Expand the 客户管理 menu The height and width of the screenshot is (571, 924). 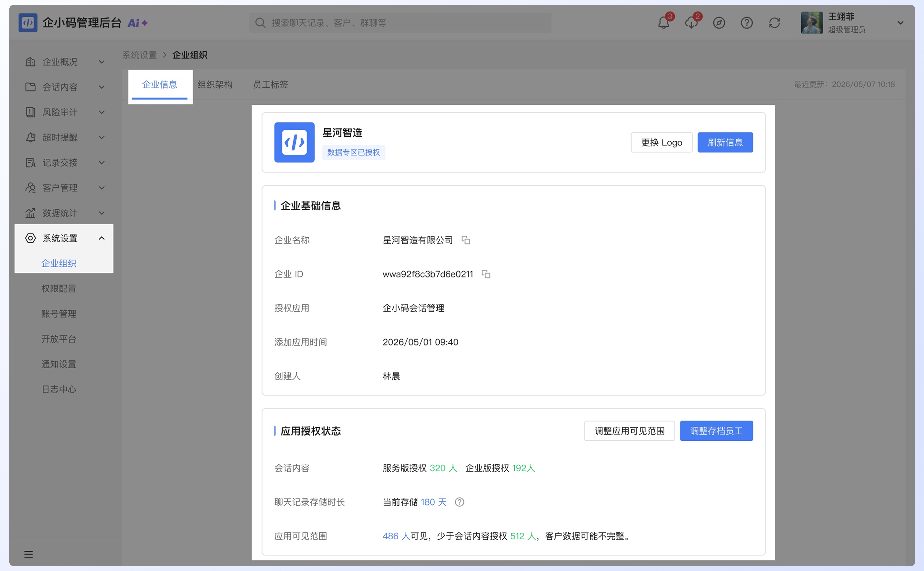64,188
